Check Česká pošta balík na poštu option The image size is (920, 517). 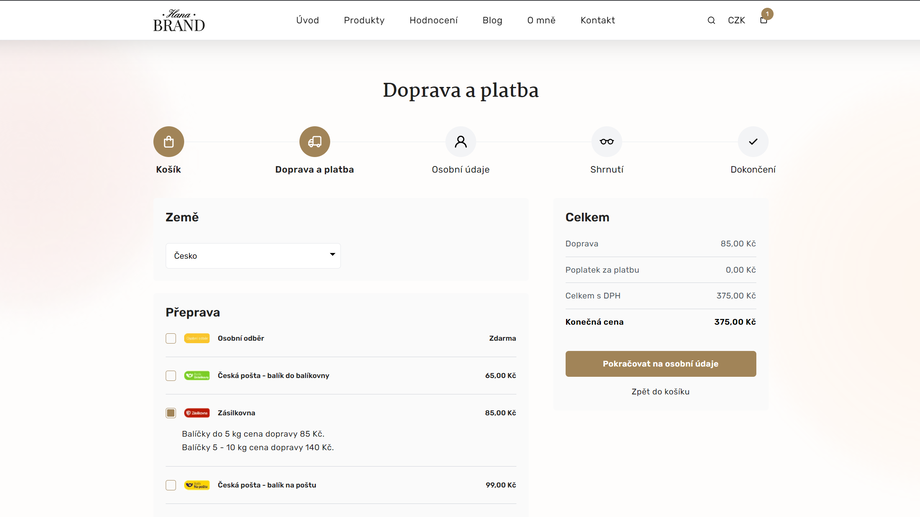pos(171,485)
